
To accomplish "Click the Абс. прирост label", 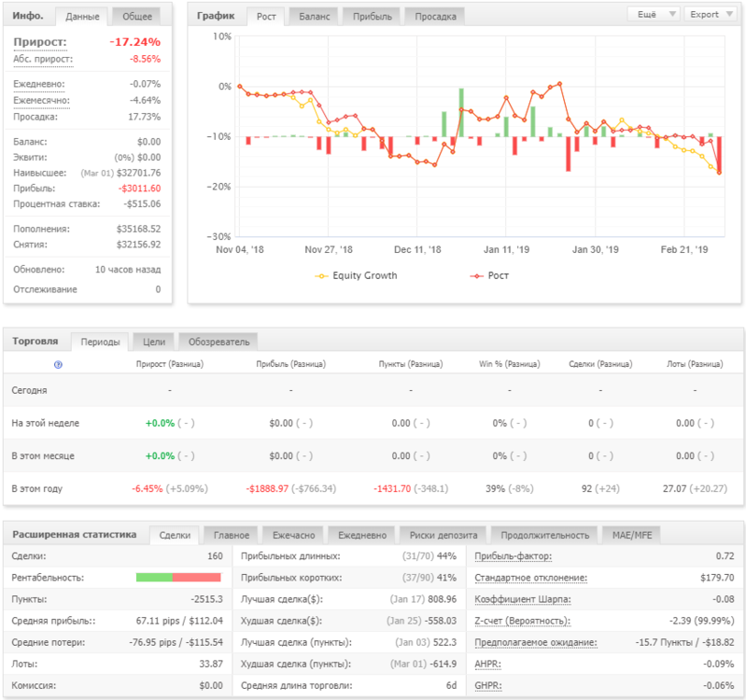I will (x=43, y=59).
